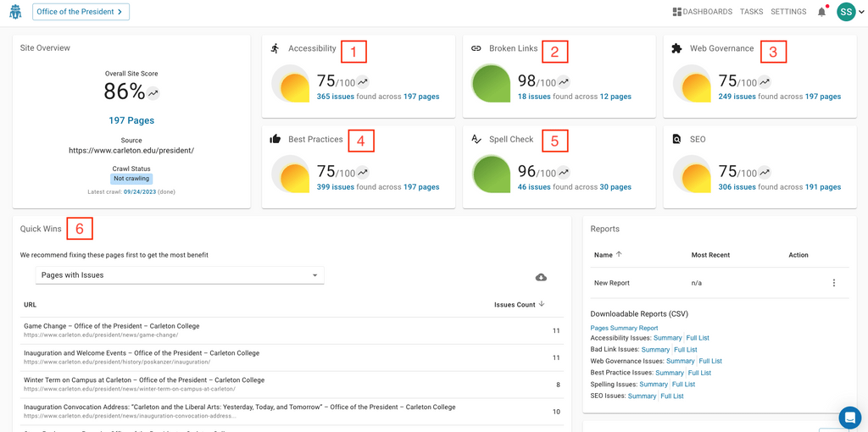The height and width of the screenshot is (432, 868).
Task: Open Best Practice Issues Summary report
Action: coord(670,373)
